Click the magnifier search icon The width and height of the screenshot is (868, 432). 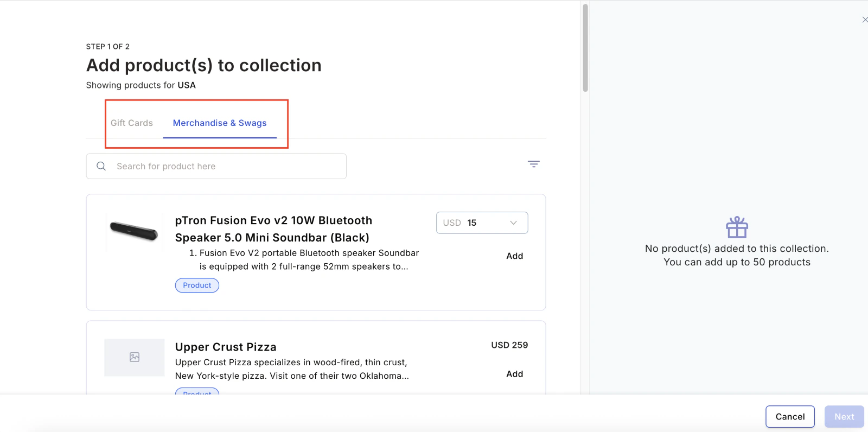(101, 166)
